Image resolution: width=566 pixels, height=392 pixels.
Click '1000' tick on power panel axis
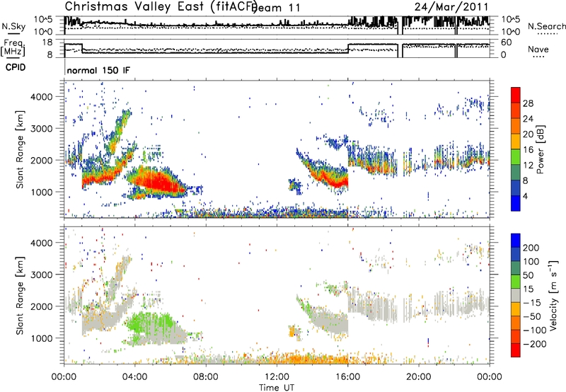point(41,192)
